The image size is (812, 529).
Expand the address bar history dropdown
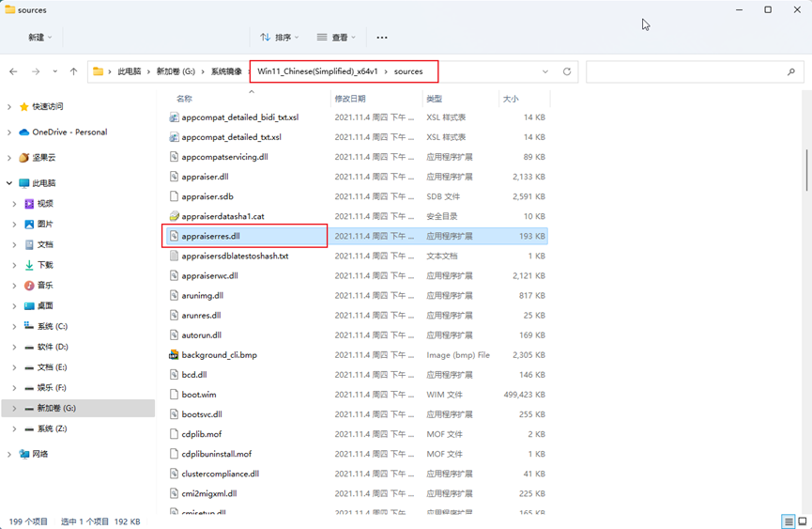(545, 71)
